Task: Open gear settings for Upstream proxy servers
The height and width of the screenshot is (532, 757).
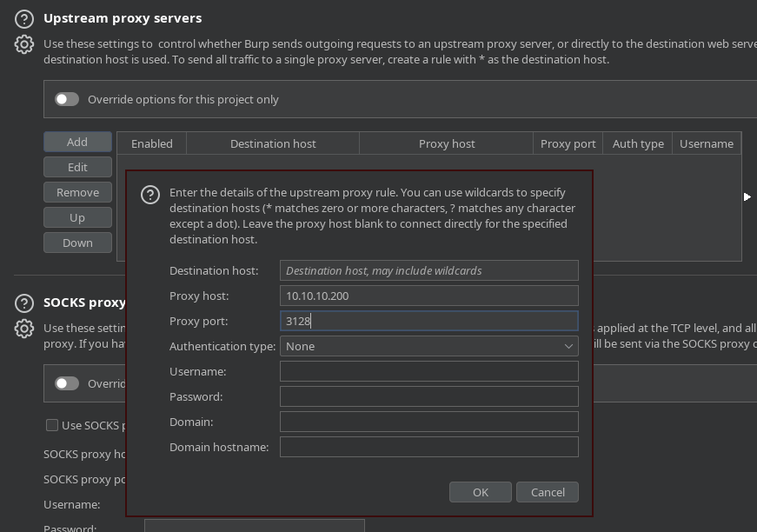Action: (x=24, y=44)
